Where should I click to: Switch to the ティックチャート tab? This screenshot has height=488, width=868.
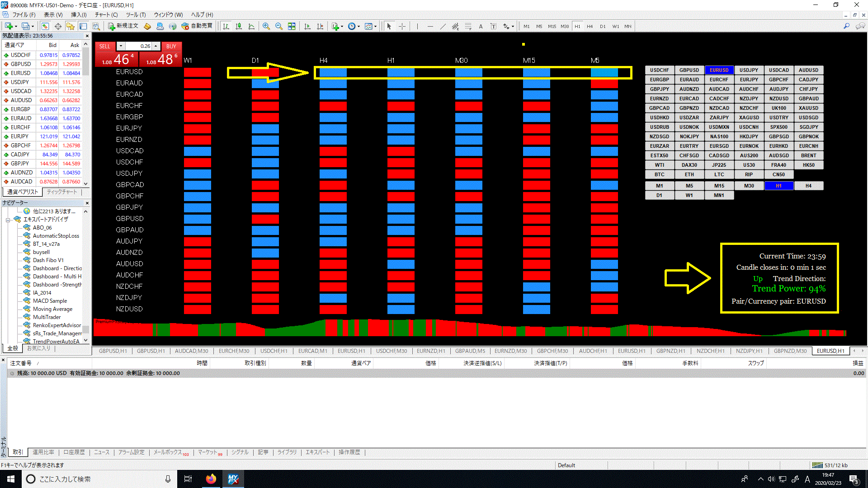62,192
